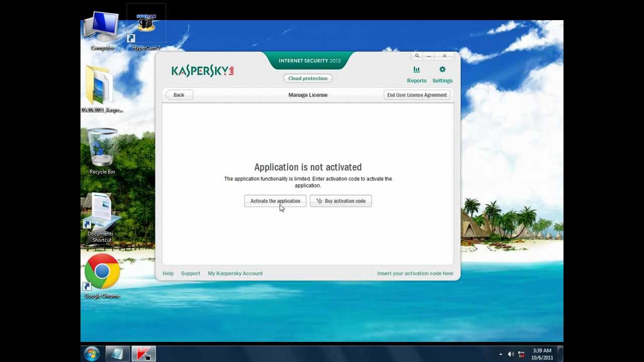This screenshot has width=644, height=362.
Task: Open the Support link
Action: 190,274
